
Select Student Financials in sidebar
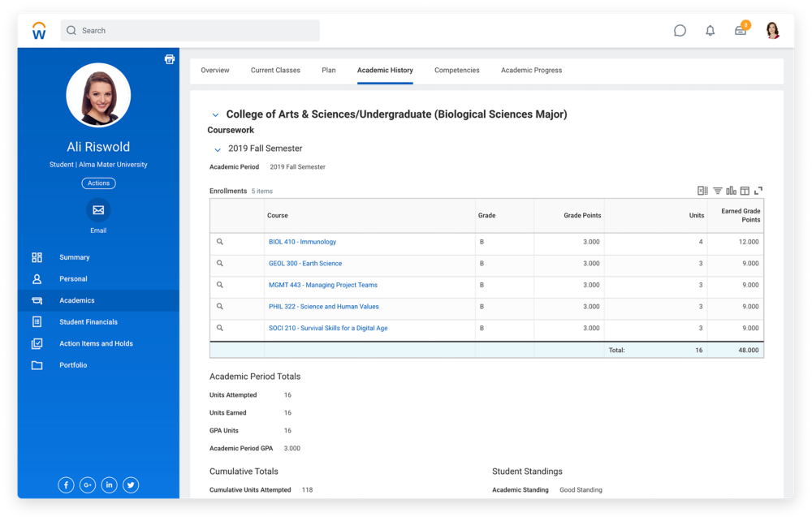point(88,322)
